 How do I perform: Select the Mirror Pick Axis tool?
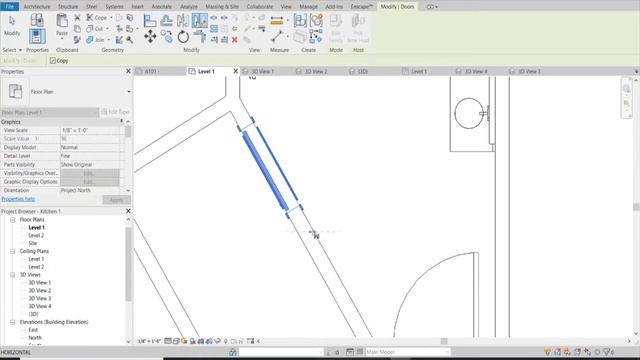pos(183,20)
